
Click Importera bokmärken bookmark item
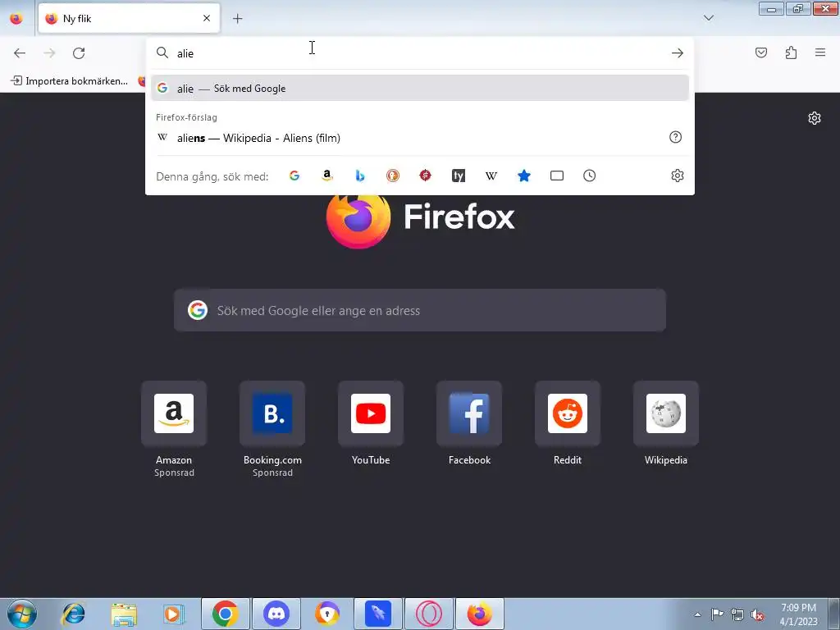pyautogui.click(x=70, y=81)
